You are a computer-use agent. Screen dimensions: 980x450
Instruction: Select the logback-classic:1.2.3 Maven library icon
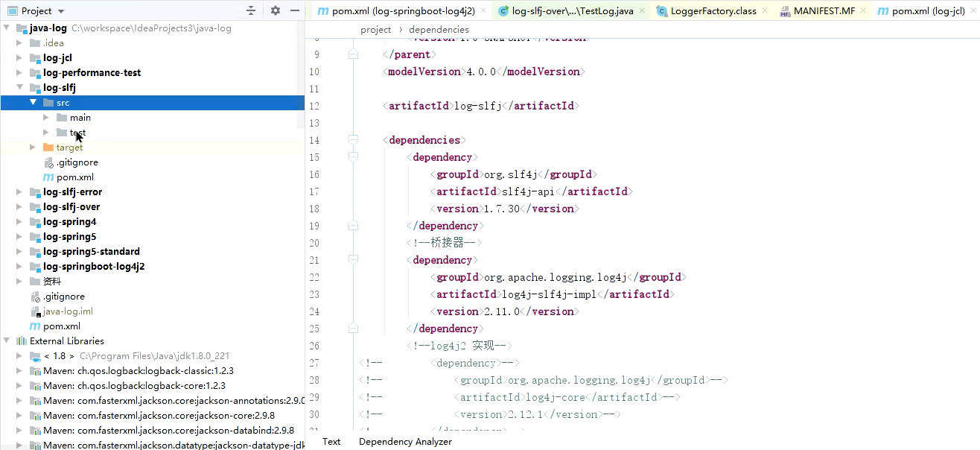[x=35, y=371]
